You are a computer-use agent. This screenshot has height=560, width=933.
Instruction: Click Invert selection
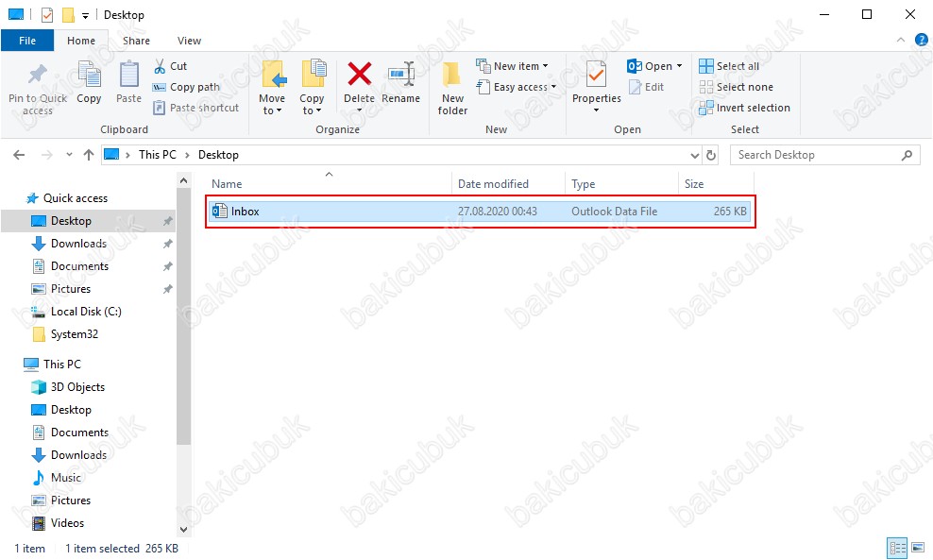[744, 108]
